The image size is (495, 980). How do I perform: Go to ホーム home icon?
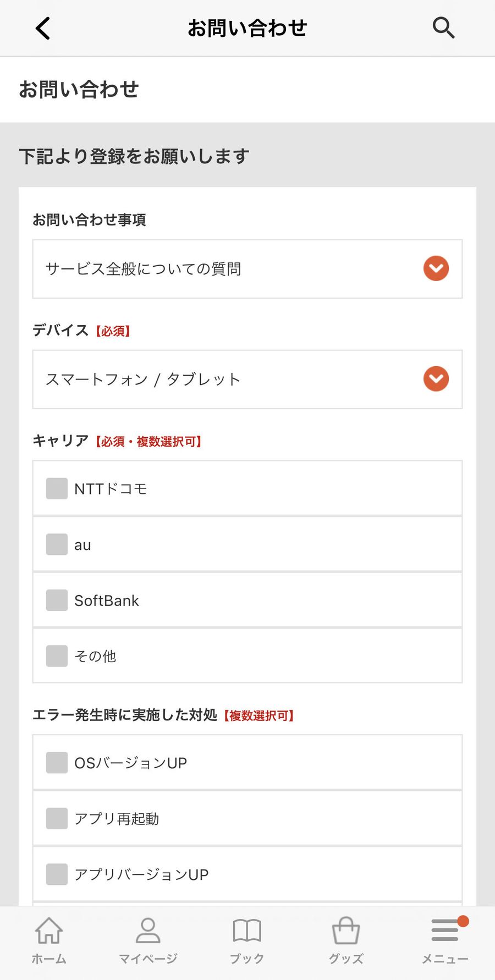(x=49, y=931)
